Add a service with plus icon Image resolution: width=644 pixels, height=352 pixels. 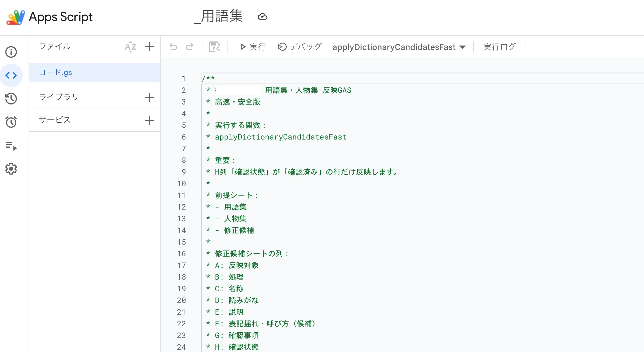(x=149, y=120)
